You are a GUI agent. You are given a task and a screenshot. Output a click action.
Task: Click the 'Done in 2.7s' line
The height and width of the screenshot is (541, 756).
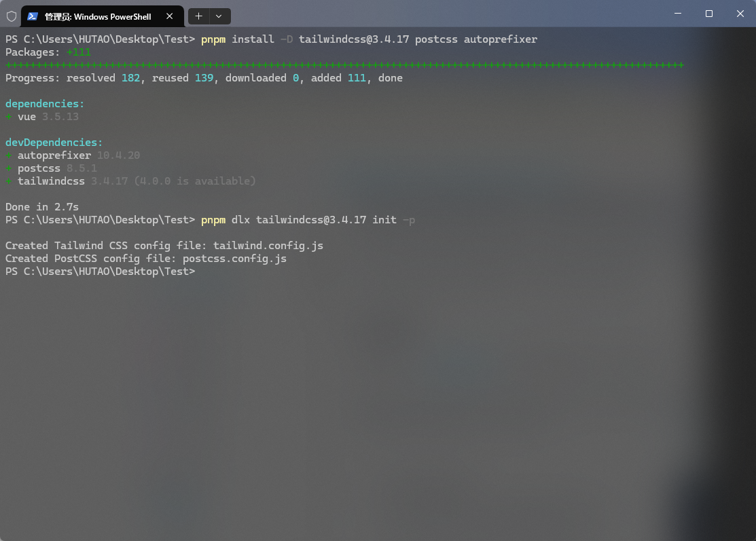click(42, 207)
